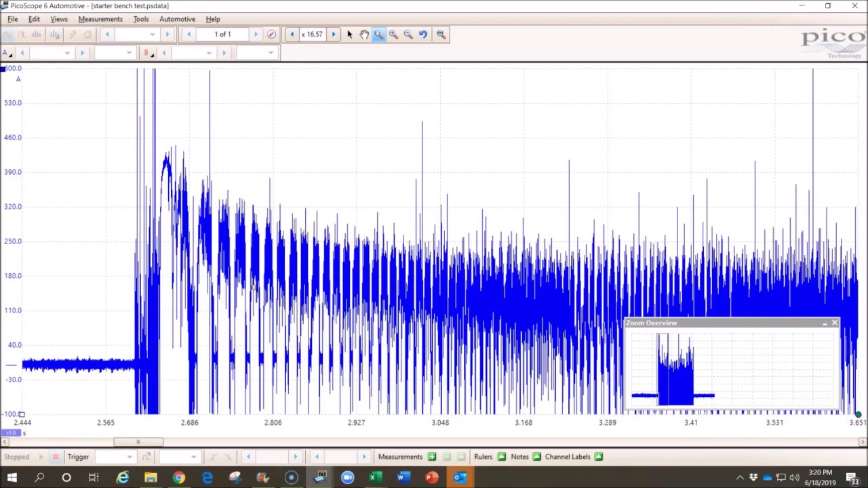Viewport: 868px width, 488px height.
Task: Open the channel setup bar-chart icon
Action: 54,34
